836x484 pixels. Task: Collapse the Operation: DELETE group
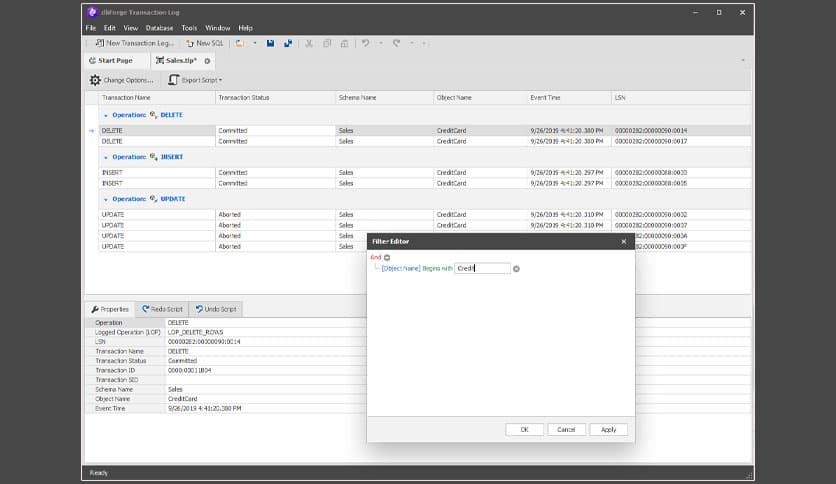coord(106,115)
